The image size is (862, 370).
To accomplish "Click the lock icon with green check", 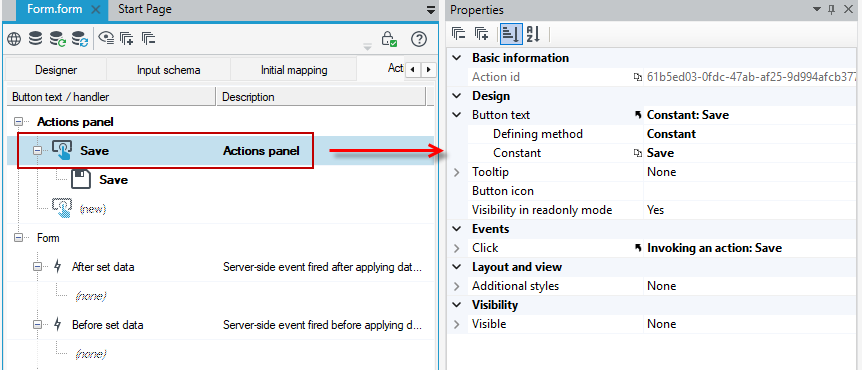I will [389, 38].
